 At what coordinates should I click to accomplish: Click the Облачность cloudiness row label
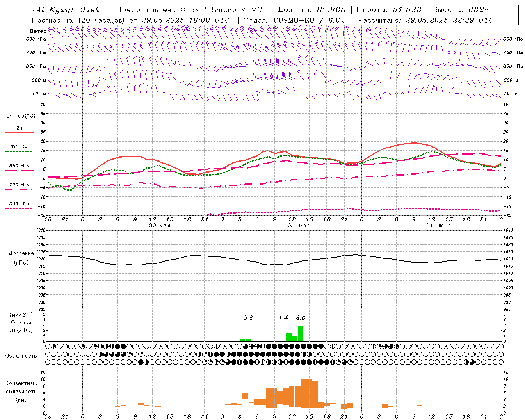click(x=21, y=356)
